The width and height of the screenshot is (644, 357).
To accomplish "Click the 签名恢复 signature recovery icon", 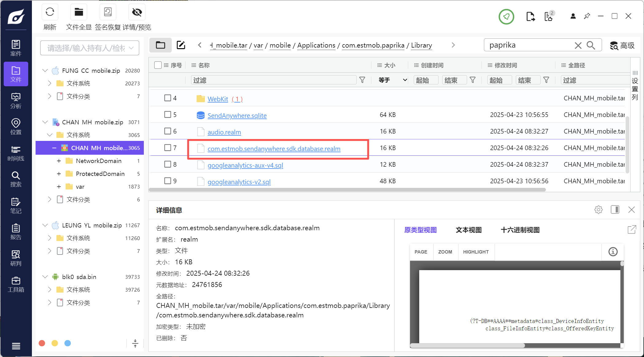I will (x=108, y=12).
